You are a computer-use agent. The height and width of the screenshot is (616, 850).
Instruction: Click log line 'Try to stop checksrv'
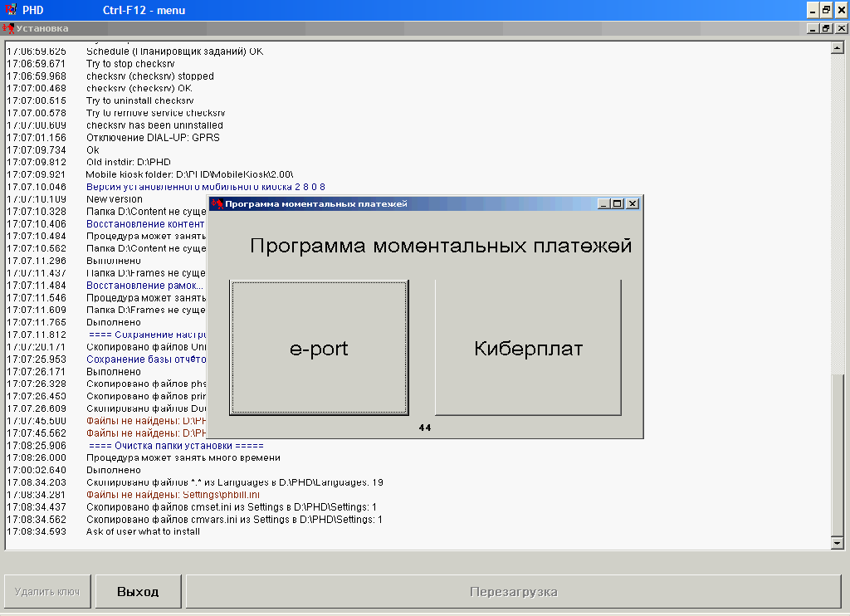point(130,64)
